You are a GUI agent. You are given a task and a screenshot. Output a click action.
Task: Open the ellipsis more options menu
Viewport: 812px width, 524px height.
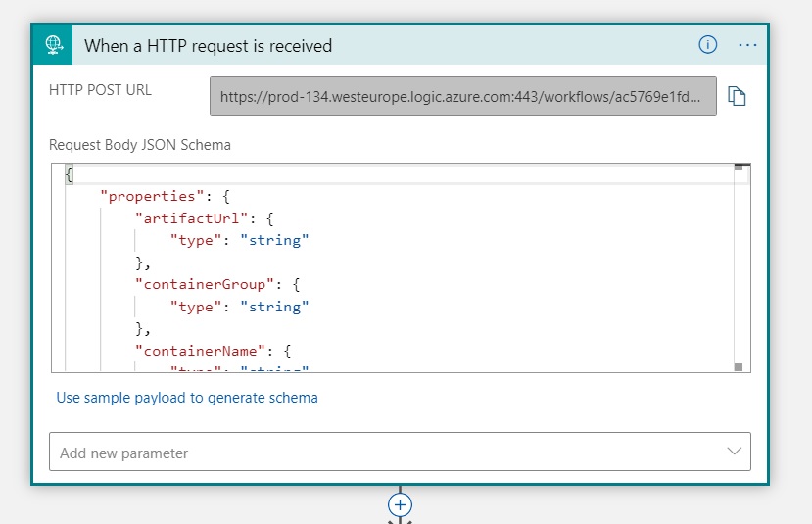[x=747, y=45]
